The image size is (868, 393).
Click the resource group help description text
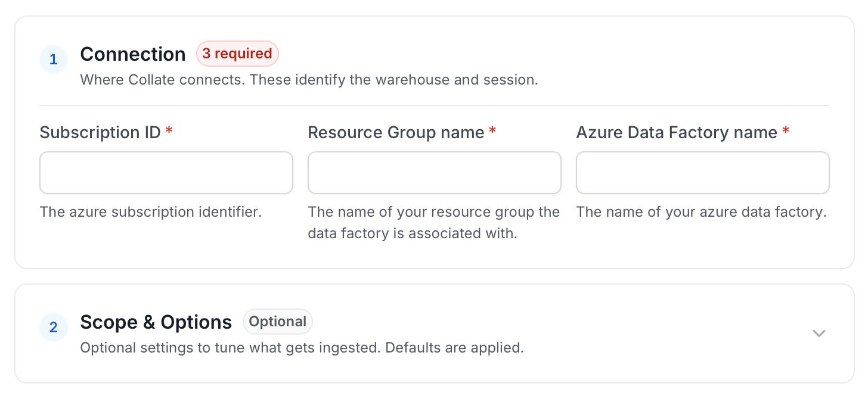pos(434,223)
